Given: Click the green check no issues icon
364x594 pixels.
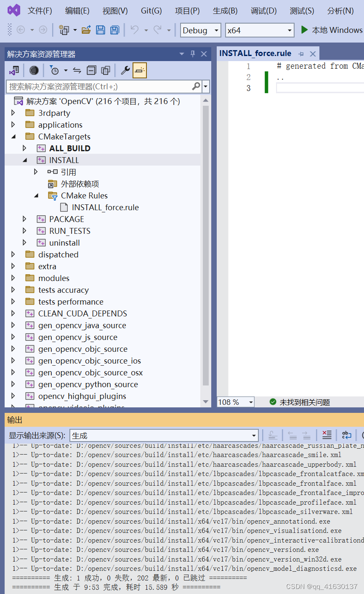Looking at the screenshot, I should pos(273,402).
